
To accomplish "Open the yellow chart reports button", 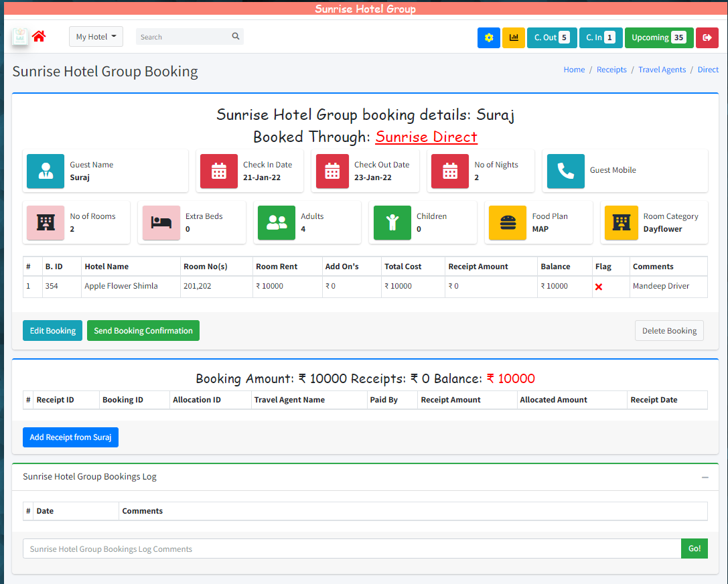I will (514, 38).
